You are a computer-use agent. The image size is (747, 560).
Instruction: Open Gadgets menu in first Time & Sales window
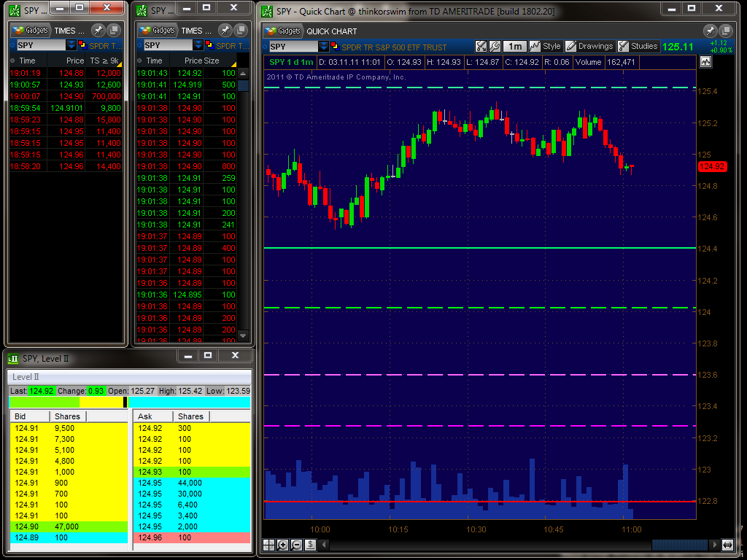(x=31, y=30)
